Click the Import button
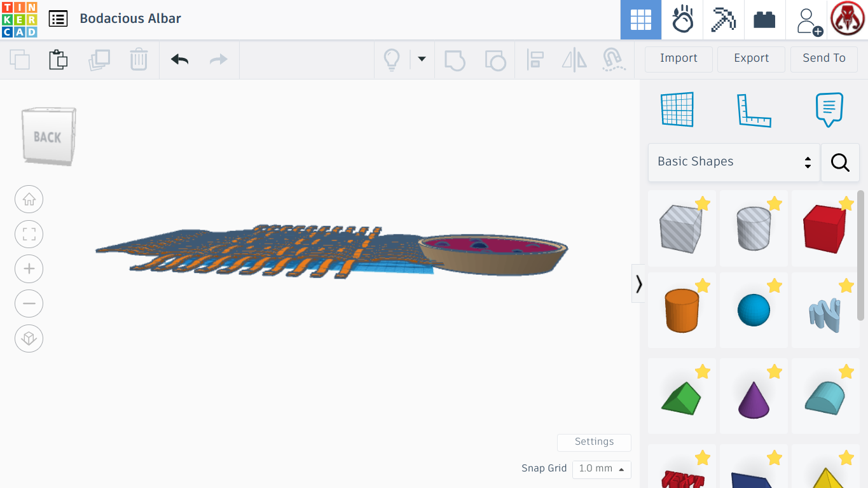The image size is (868, 488). pos(679,59)
